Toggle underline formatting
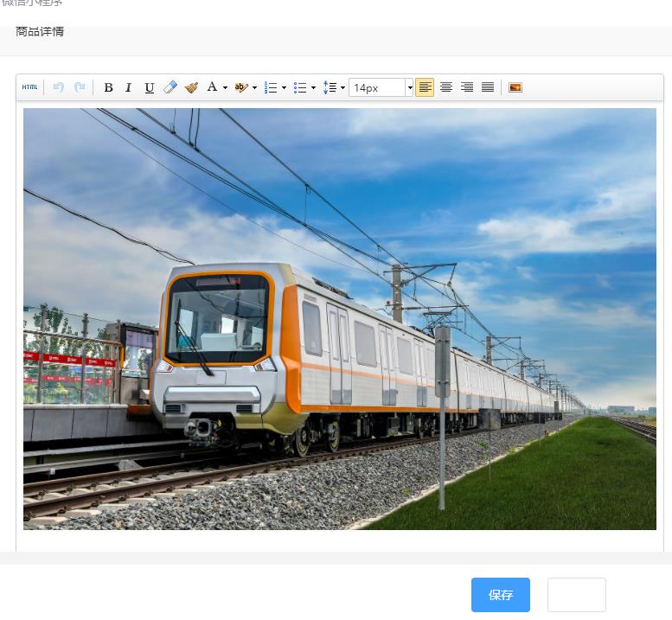Image resolution: width=672 pixels, height=620 pixels. [149, 87]
